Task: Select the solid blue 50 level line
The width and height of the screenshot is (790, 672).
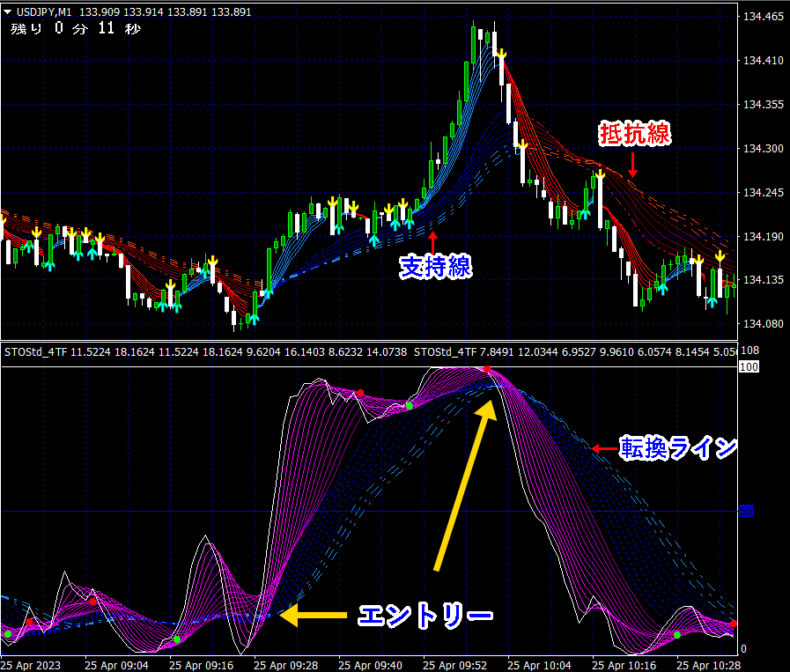Action: (352, 511)
